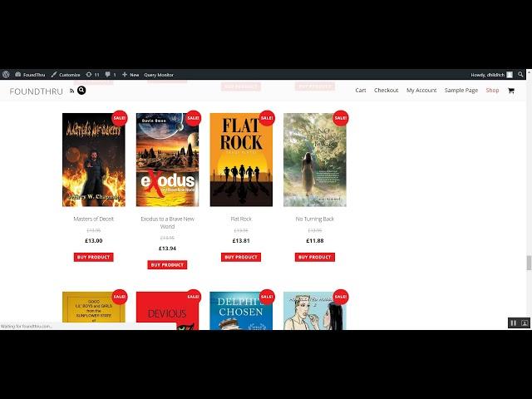Click the admin bar search magnifier
This screenshot has height=399, width=532.
[x=520, y=74]
